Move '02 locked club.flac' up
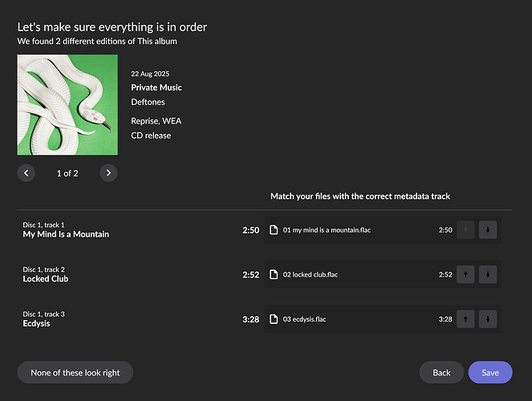Screen dimensions: 532x401 pos(465,274)
